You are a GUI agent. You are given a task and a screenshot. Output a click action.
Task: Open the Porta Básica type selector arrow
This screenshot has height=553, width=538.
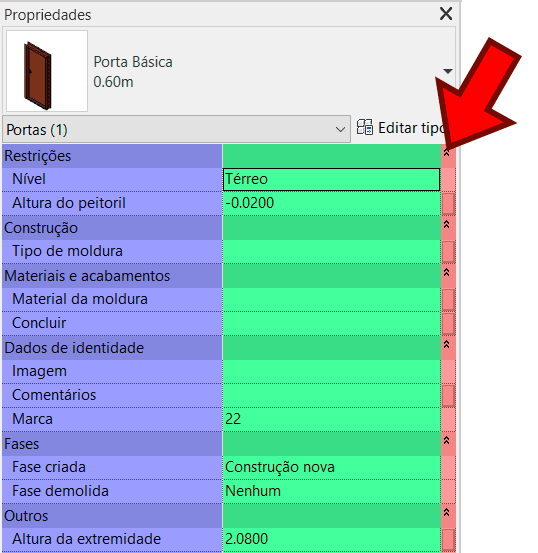[x=448, y=71]
